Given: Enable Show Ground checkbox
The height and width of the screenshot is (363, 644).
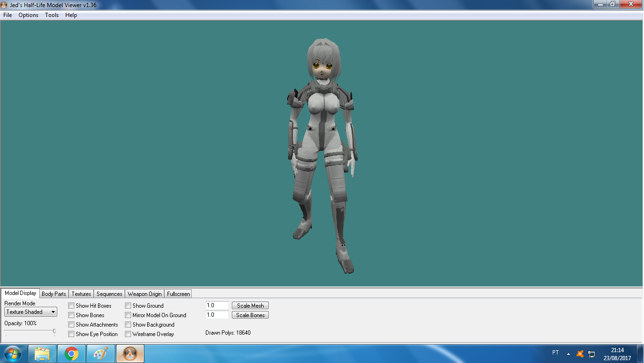Looking at the screenshot, I should 128,306.
